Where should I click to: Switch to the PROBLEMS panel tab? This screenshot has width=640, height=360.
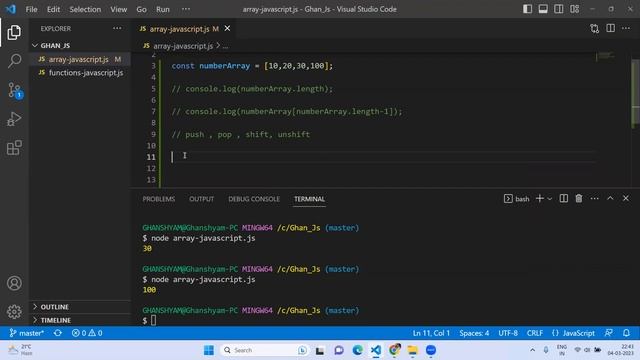pos(158,199)
